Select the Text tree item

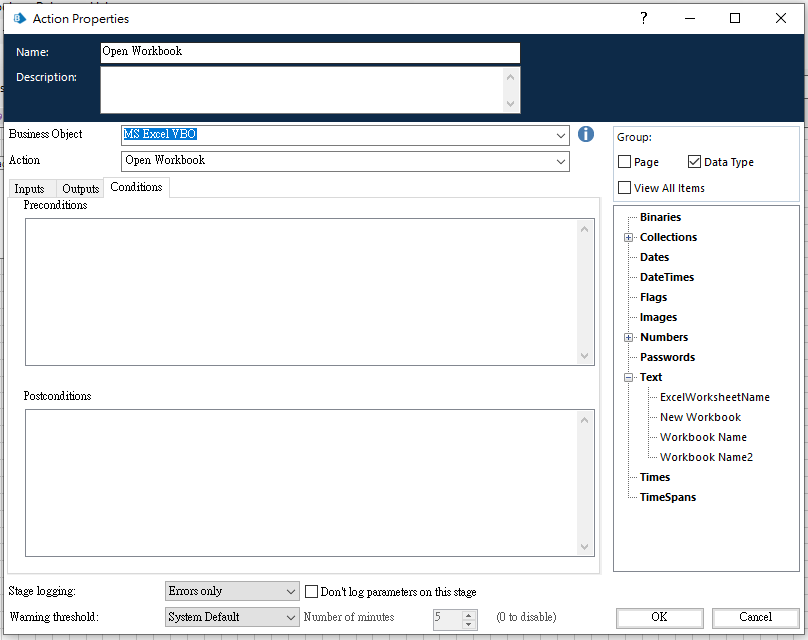pos(651,378)
